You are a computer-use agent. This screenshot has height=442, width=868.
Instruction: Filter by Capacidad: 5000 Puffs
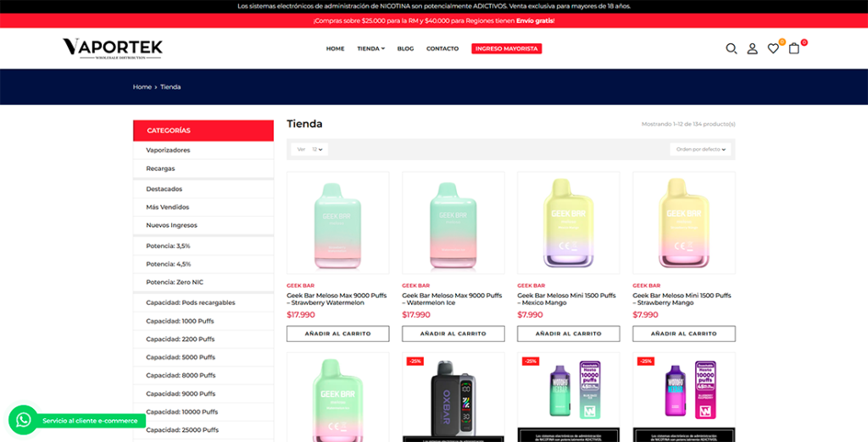203,357
